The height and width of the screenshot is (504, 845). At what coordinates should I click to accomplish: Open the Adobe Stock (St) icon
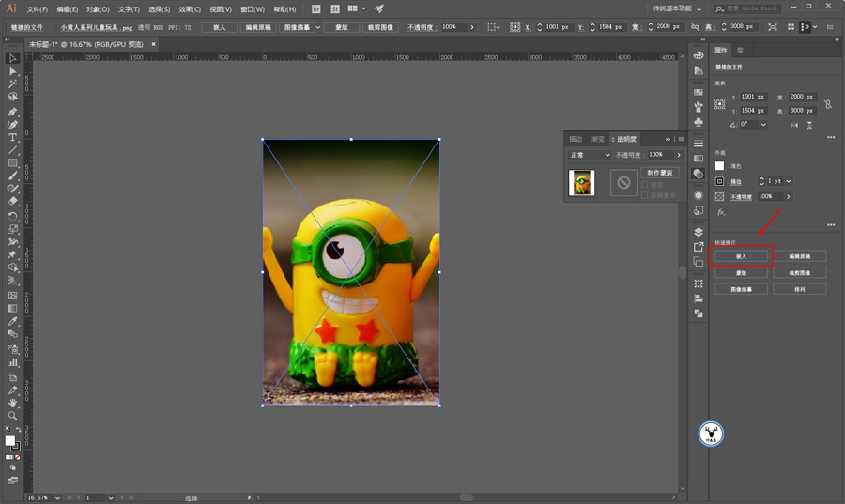point(334,8)
